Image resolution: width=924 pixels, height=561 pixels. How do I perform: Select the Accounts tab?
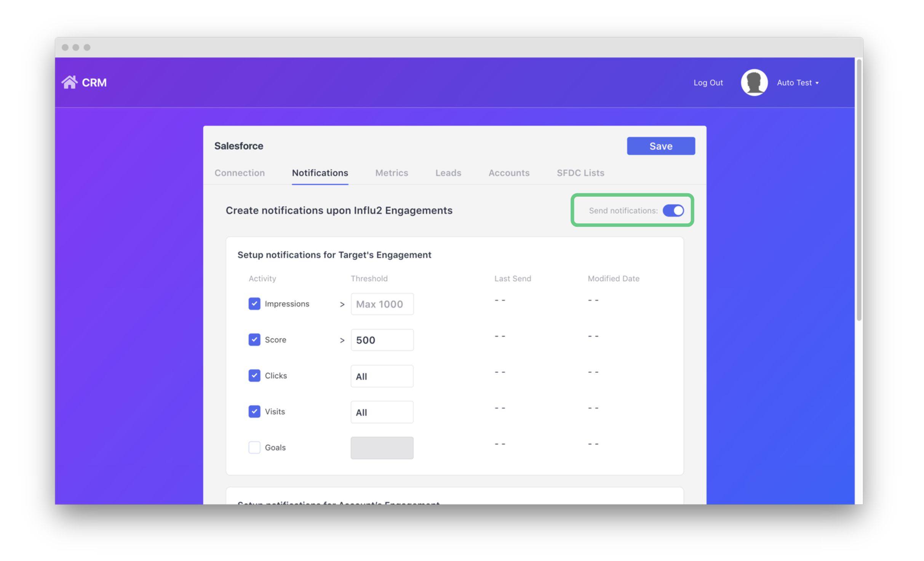508,173
